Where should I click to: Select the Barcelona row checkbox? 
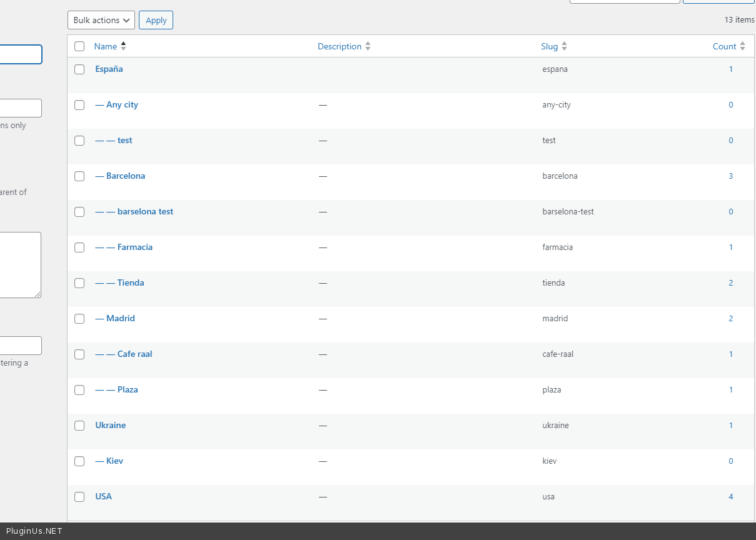tap(79, 176)
